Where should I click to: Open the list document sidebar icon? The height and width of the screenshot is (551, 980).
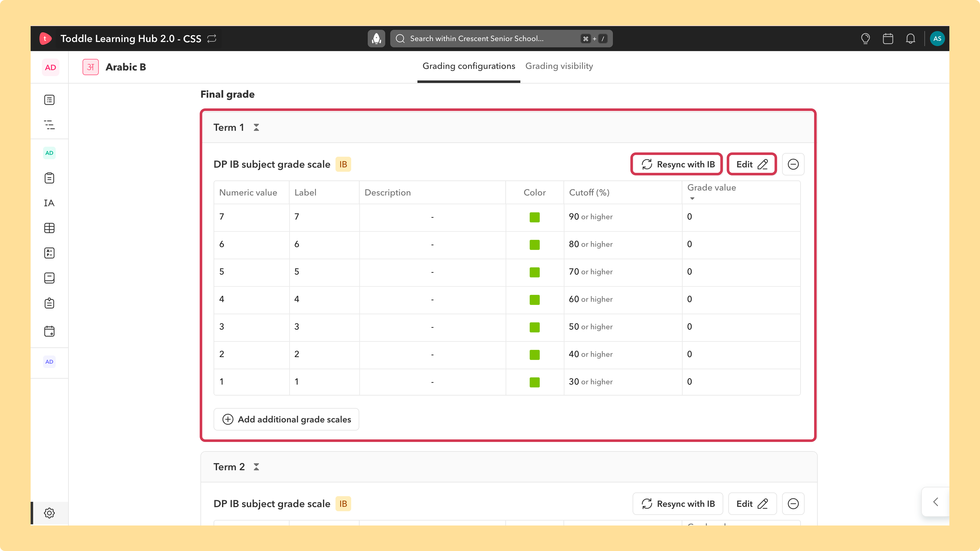point(49,100)
